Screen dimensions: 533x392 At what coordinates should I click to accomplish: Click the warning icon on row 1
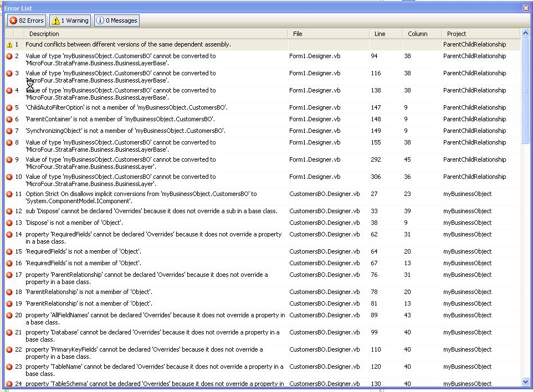pyautogui.click(x=9, y=44)
